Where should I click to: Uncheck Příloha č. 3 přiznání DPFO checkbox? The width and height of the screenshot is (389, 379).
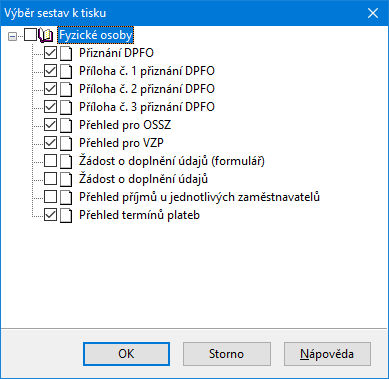coord(51,107)
